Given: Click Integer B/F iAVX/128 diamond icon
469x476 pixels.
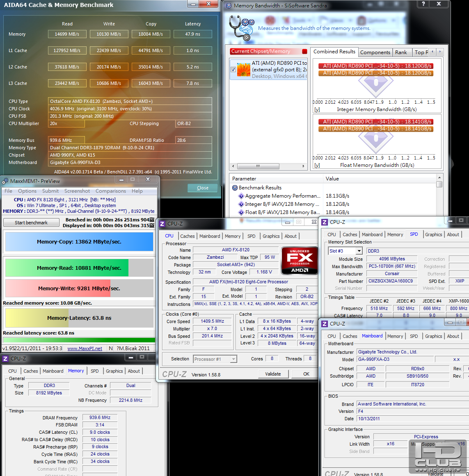Looking at the screenshot, I should click(241, 204).
